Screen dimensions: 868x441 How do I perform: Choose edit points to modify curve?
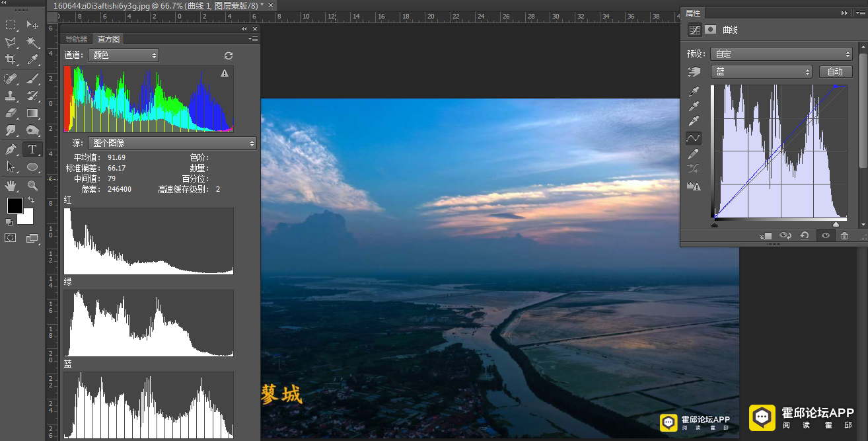tap(694, 138)
